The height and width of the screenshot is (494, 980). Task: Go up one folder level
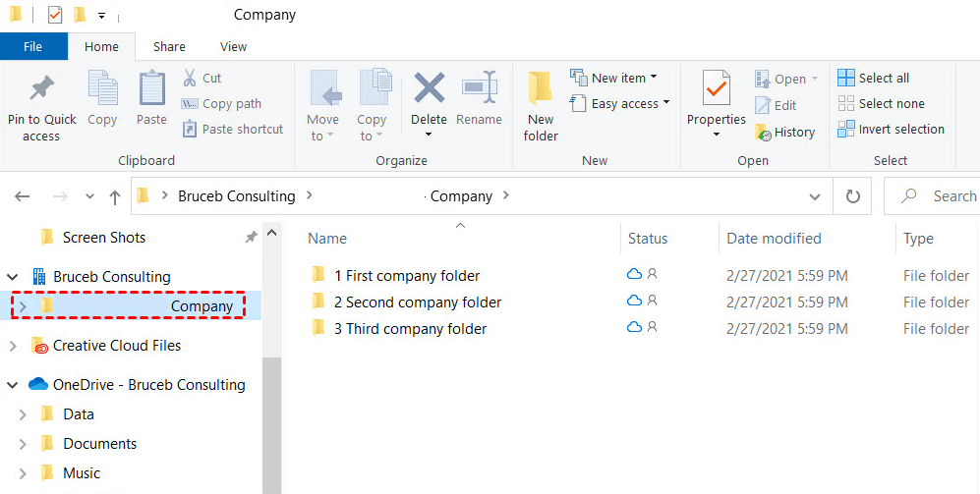(115, 196)
